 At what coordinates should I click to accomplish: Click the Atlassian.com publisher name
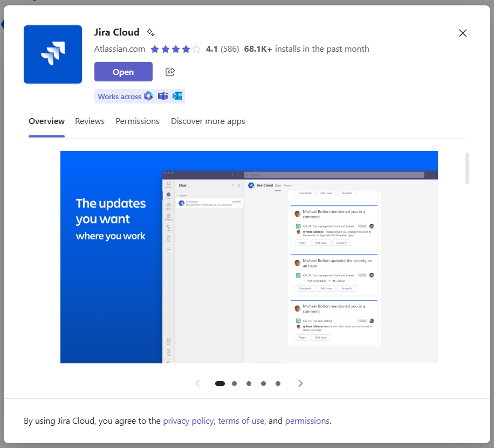pyautogui.click(x=120, y=49)
